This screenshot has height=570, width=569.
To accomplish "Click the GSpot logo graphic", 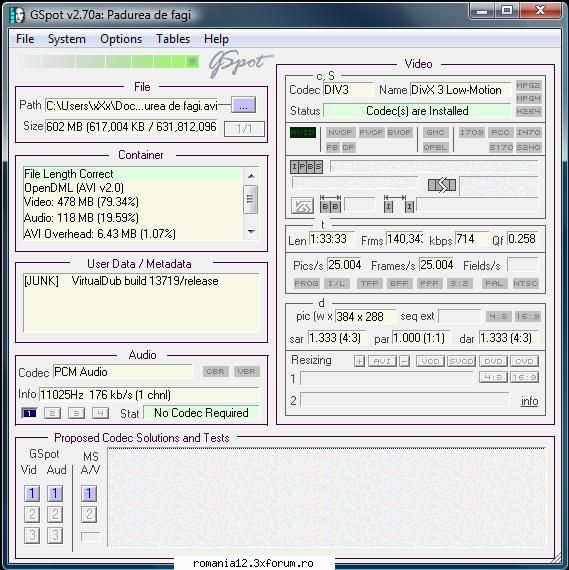I will tap(240, 64).
